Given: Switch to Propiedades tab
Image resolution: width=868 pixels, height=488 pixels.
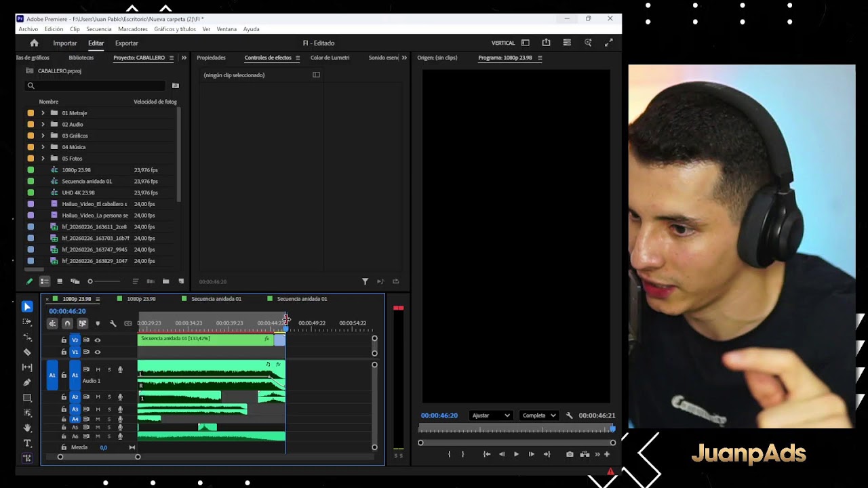Looking at the screenshot, I should [211, 58].
